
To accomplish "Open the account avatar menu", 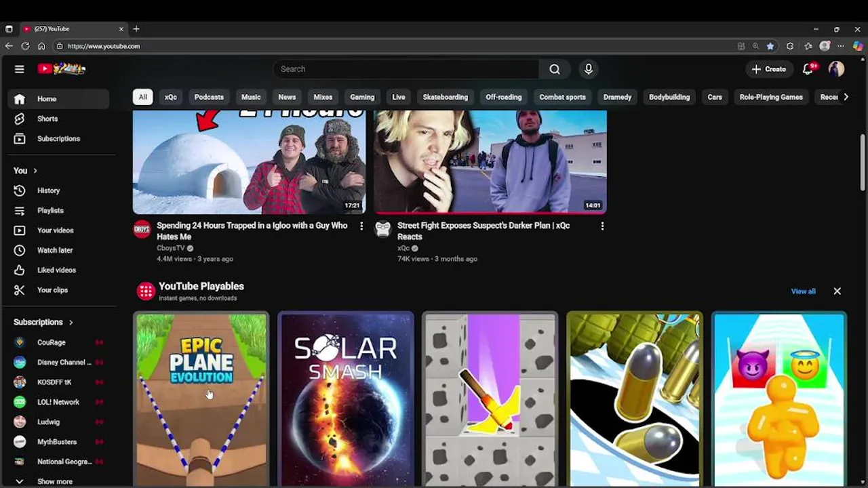I will click(x=836, y=69).
